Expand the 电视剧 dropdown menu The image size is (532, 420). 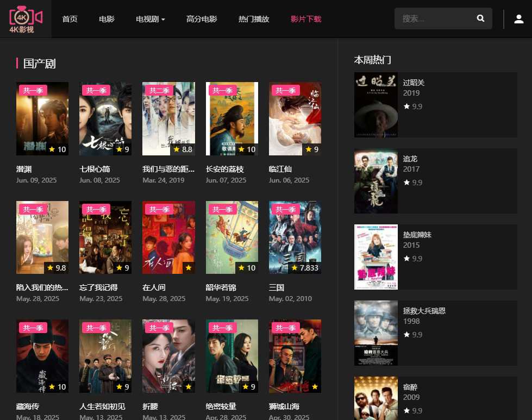[x=151, y=19]
